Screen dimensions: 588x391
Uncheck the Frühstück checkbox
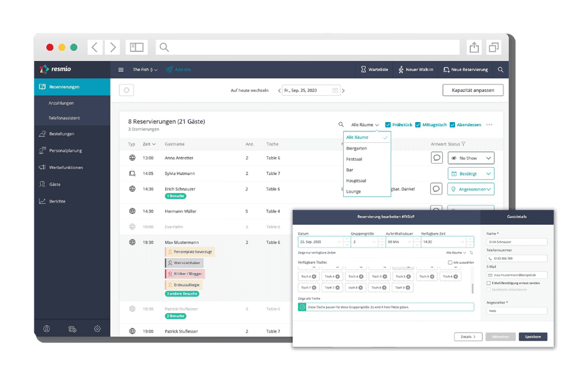coord(388,125)
